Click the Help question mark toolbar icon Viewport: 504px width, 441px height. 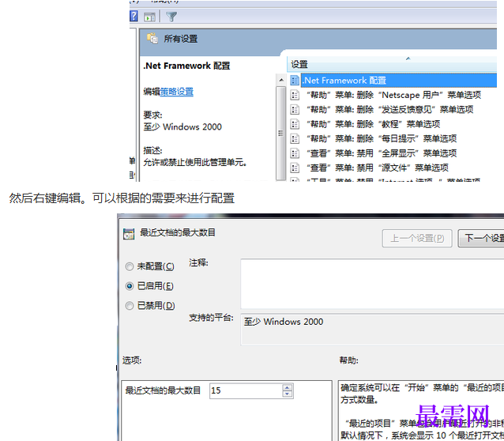[x=134, y=16]
